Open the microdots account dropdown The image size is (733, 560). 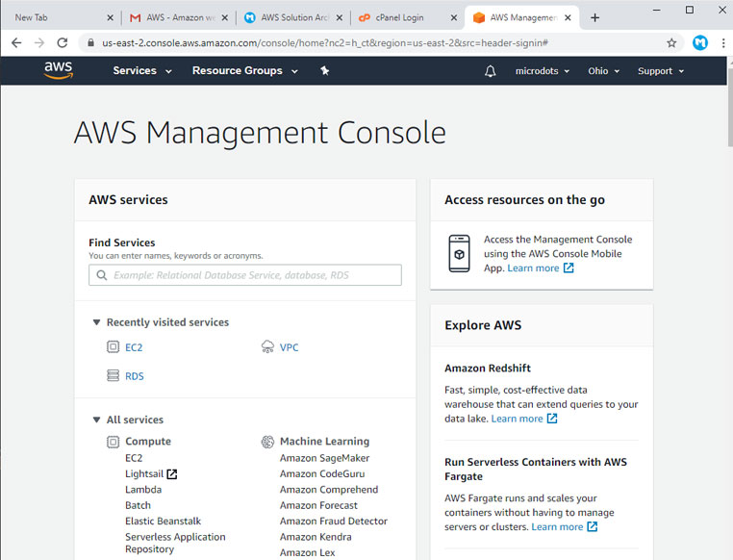click(543, 71)
